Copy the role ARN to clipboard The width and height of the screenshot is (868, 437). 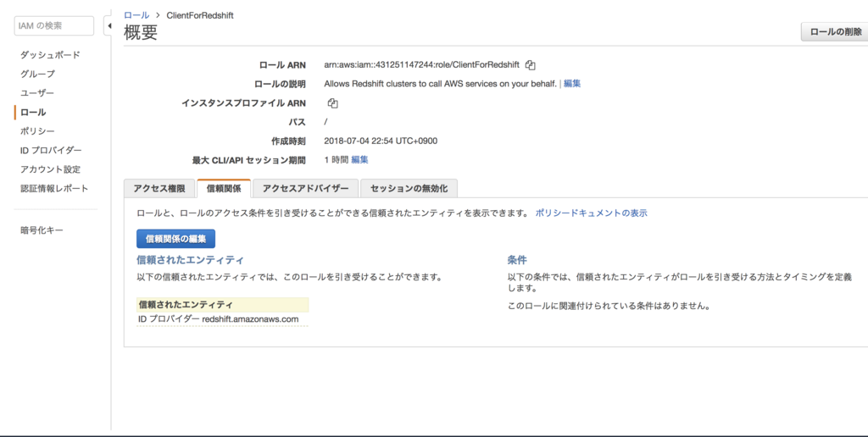point(531,65)
